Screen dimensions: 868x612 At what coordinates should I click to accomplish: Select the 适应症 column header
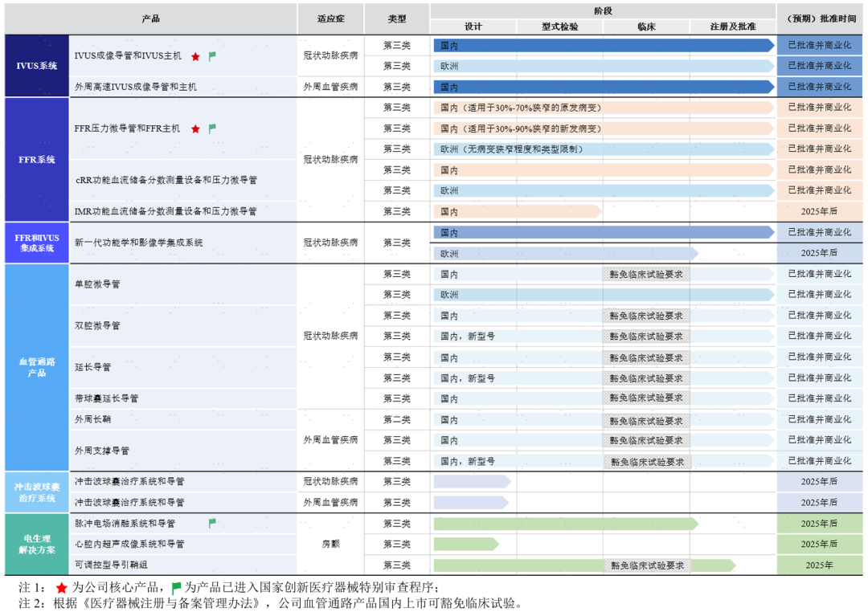(x=330, y=18)
